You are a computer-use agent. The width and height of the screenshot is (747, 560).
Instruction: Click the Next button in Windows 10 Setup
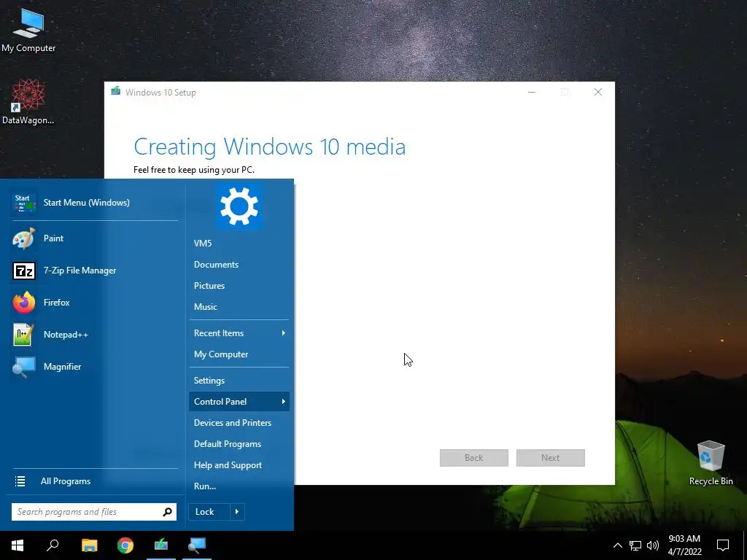550,458
